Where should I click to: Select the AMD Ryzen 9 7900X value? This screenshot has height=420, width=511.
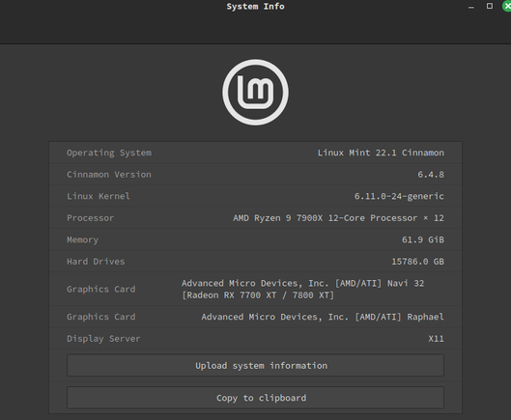(x=338, y=218)
